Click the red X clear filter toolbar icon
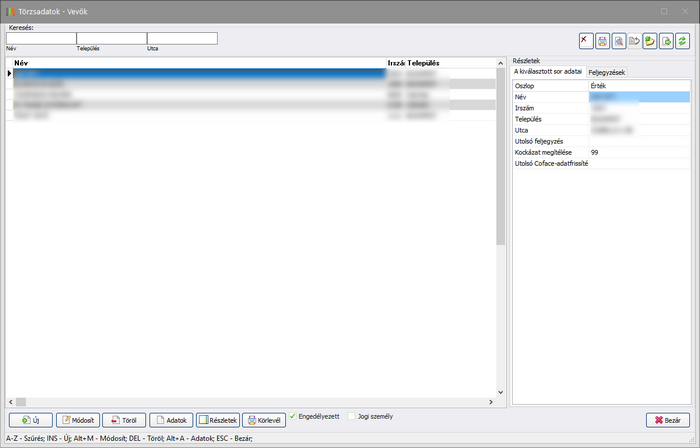The image size is (700, 448). tap(586, 41)
